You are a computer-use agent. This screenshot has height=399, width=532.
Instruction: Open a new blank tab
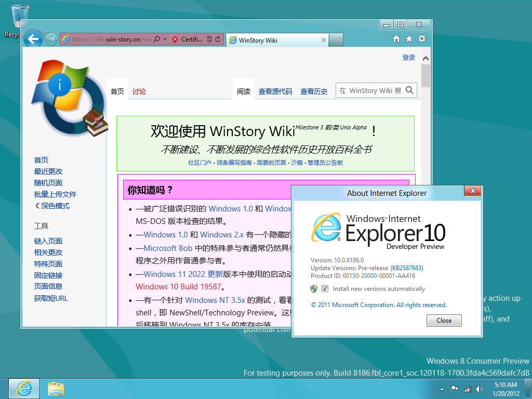tap(336, 39)
